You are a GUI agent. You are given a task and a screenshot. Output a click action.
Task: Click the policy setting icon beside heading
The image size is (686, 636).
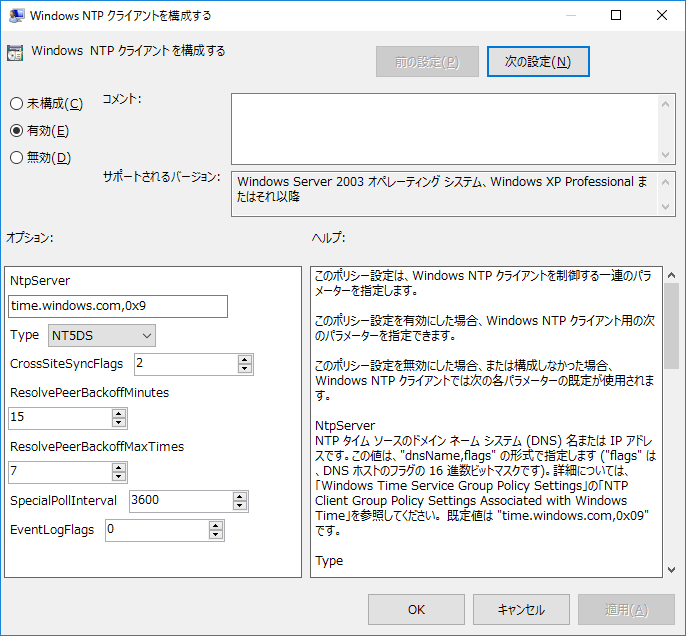click(x=15, y=53)
